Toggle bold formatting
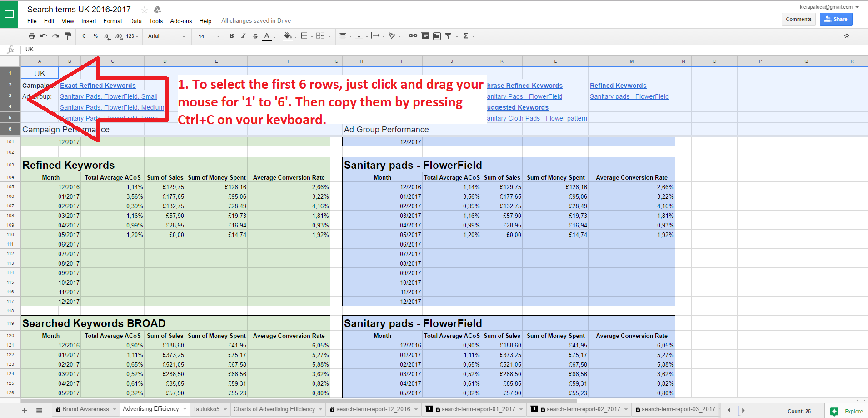The height and width of the screenshot is (418, 868). 232,36
